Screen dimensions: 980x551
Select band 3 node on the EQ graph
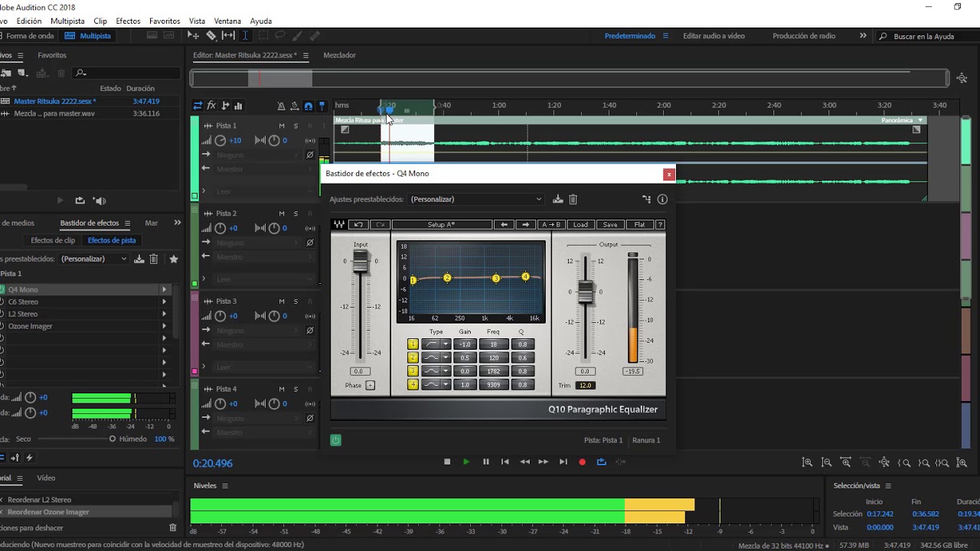496,279
